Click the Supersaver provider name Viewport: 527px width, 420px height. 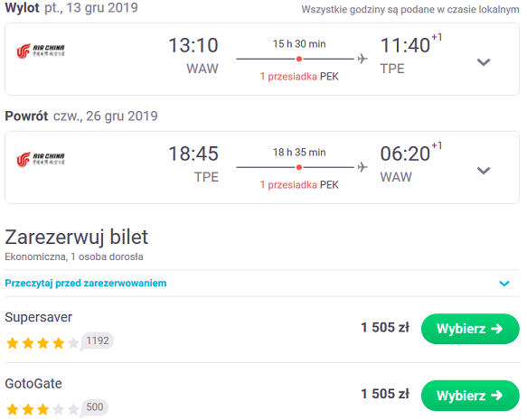[x=39, y=317]
